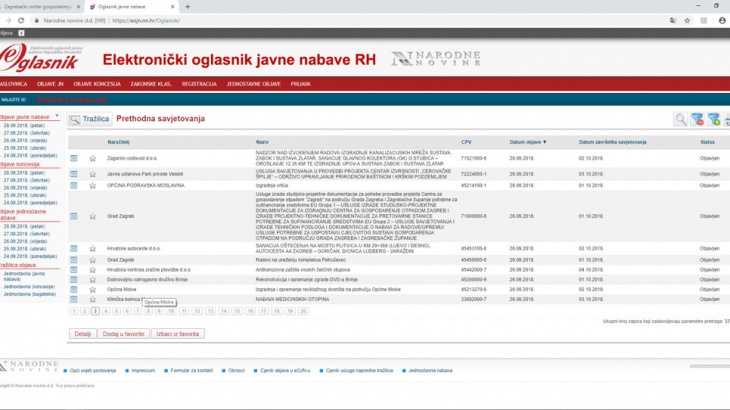The width and height of the screenshot is (730, 410).
Task: Go to the Registracija menu item
Action: [x=199, y=84]
